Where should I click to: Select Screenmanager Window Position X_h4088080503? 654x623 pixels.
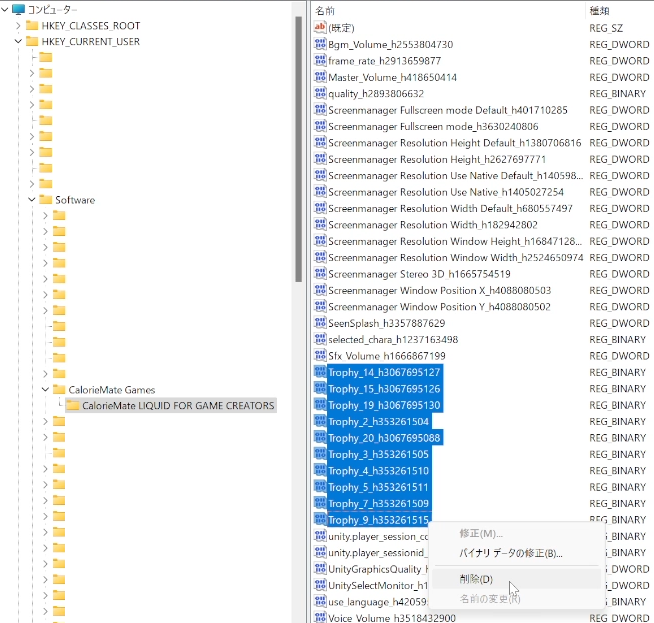440,290
